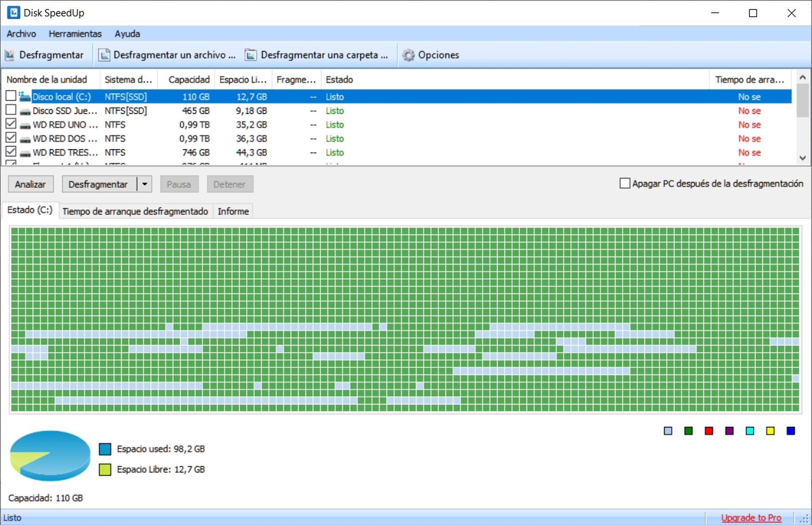Image resolution: width=812 pixels, height=525 pixels.
Task: Click the red legend color square
Action: [x=709, y=431]
